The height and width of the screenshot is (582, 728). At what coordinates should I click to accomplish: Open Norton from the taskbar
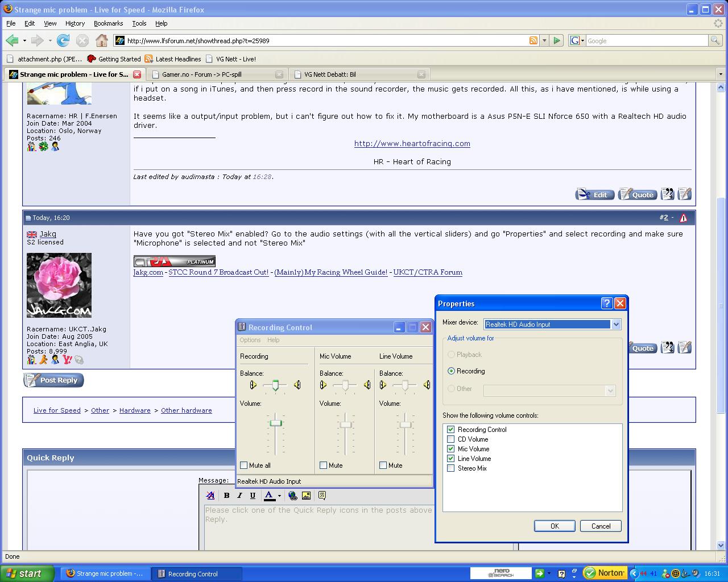[x=605, y=573]
